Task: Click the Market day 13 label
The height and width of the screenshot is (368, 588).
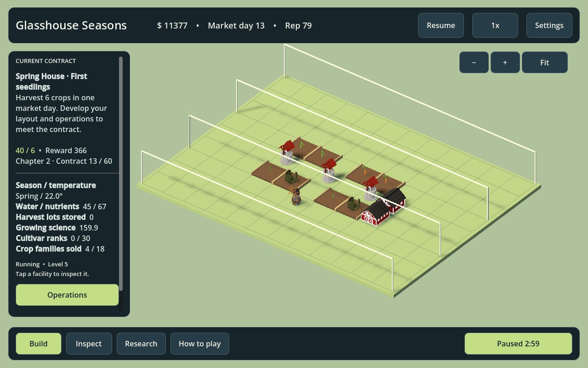Action: pyautogui.click(x=236, y=26)
